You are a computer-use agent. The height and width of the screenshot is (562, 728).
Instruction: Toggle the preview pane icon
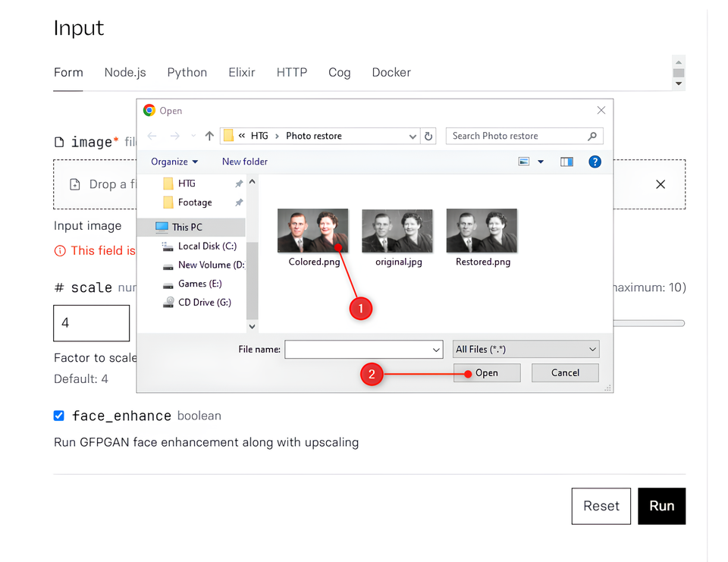[x=566, y=162]
